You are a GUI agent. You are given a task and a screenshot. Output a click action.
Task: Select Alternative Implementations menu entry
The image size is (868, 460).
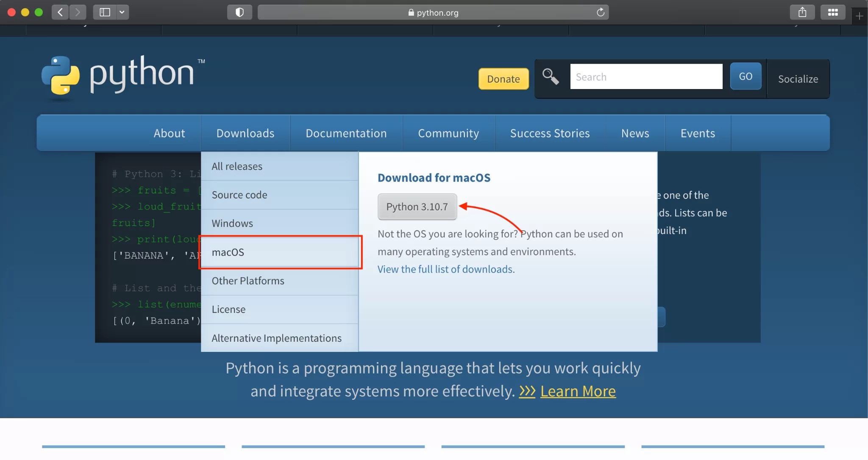click(276, 338)
